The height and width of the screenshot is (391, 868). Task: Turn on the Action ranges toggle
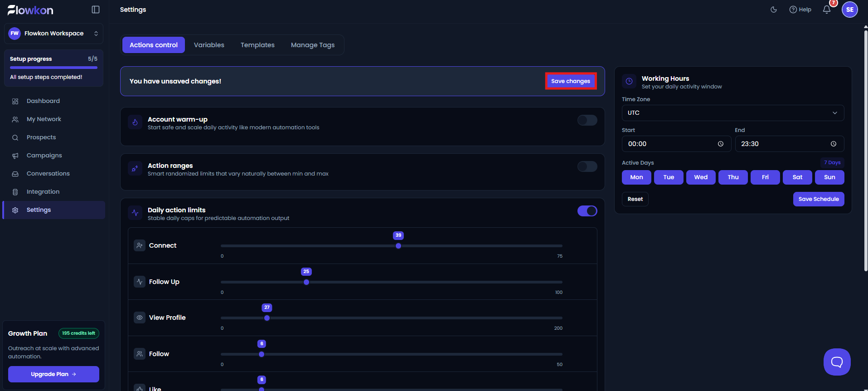tap(587, 166)
